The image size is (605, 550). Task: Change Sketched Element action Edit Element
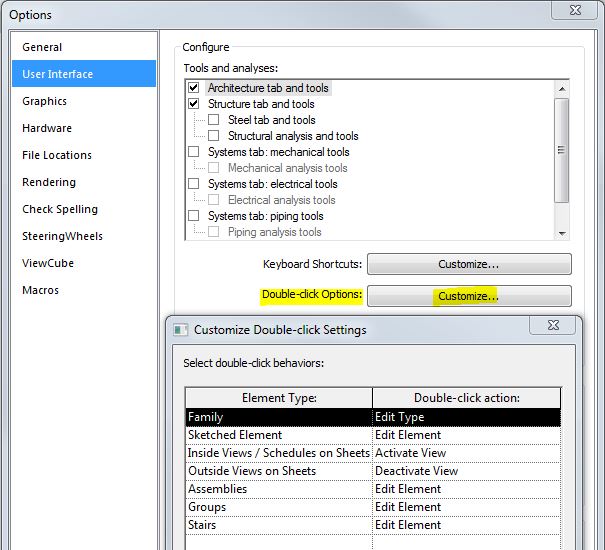[466, 435]
